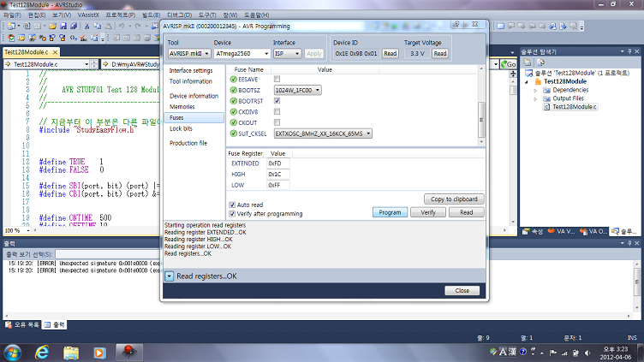Click the Save All icon
The width and height of the screenshot is (644, 362).
(x=74, y=26)
